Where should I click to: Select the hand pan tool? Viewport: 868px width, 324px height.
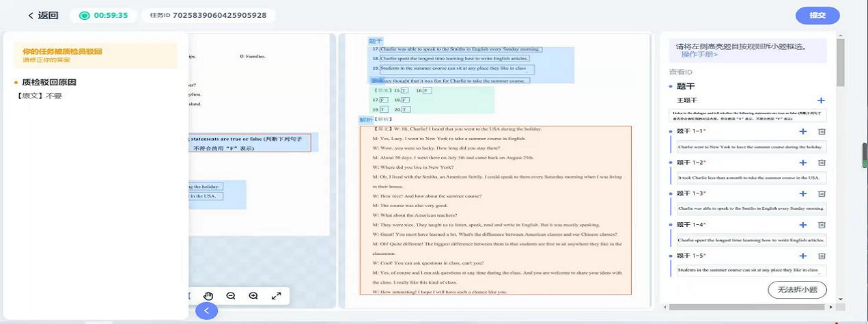pos(208,296)
